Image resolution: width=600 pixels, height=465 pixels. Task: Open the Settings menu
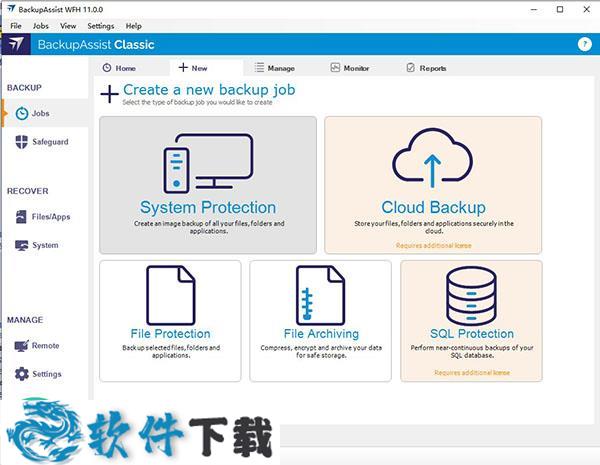tap(101, 26)
